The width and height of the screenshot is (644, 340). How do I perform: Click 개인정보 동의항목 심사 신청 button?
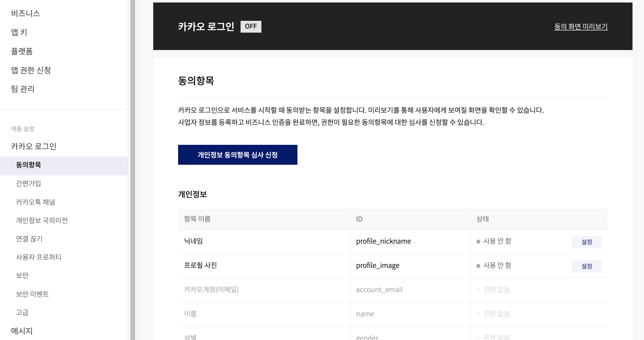click(237, 155)
